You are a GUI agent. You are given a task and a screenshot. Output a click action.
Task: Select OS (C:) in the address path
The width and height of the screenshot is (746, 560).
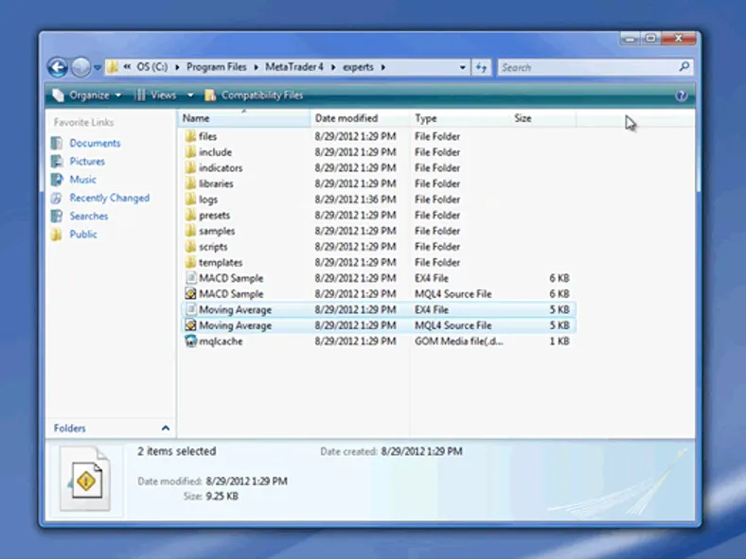152,67
